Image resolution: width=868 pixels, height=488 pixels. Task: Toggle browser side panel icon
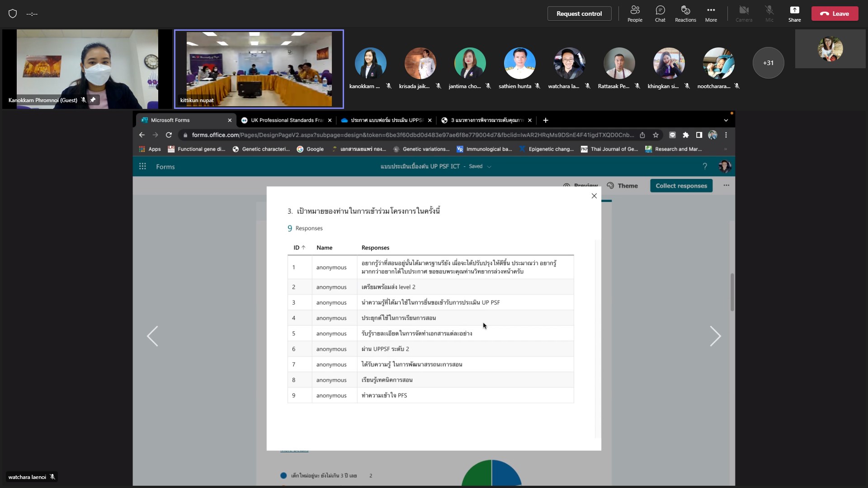pos(699,135)
